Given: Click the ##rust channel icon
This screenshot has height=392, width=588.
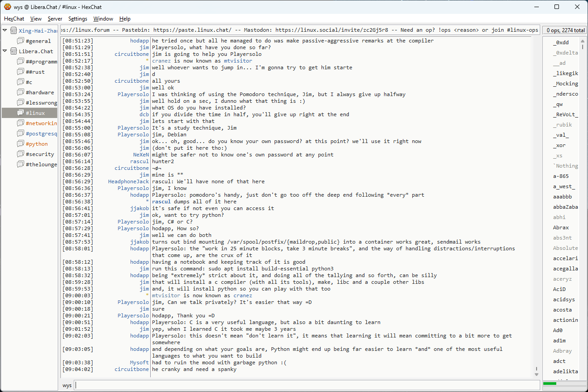Looking at the screenshot, I should [21, 72].
